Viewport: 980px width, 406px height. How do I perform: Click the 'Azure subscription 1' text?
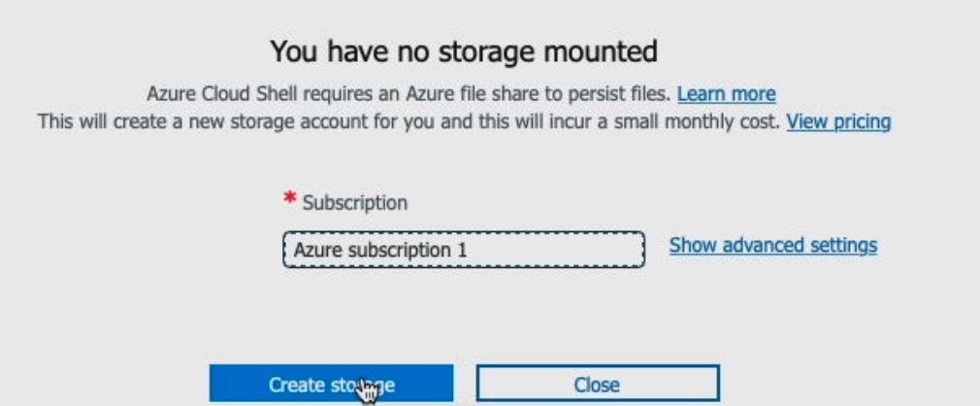pyautogui.click(x=380, y=250)
